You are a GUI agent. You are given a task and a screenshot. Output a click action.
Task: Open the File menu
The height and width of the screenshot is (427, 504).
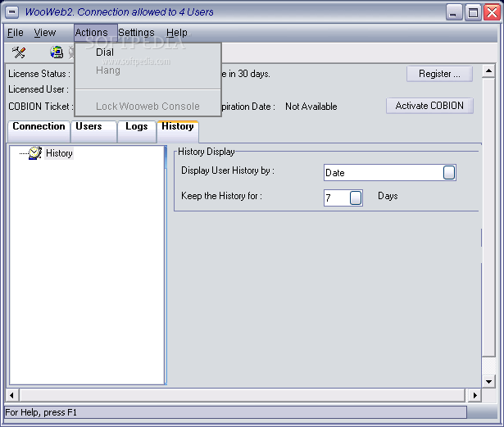click(x=15, y=33)
